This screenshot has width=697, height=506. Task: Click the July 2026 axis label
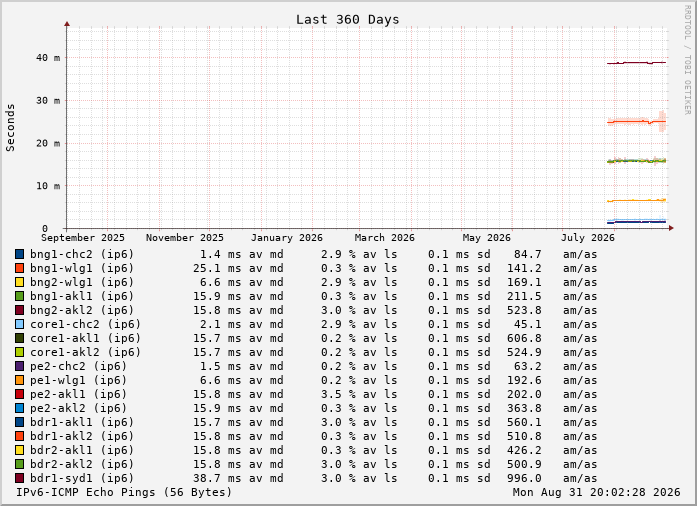pos(588,237)
